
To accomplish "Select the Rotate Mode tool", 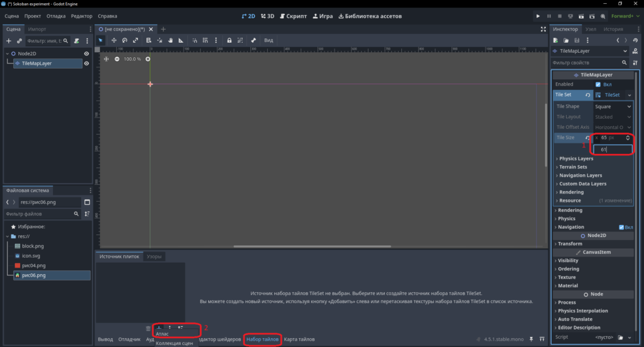I will [125, 40].
